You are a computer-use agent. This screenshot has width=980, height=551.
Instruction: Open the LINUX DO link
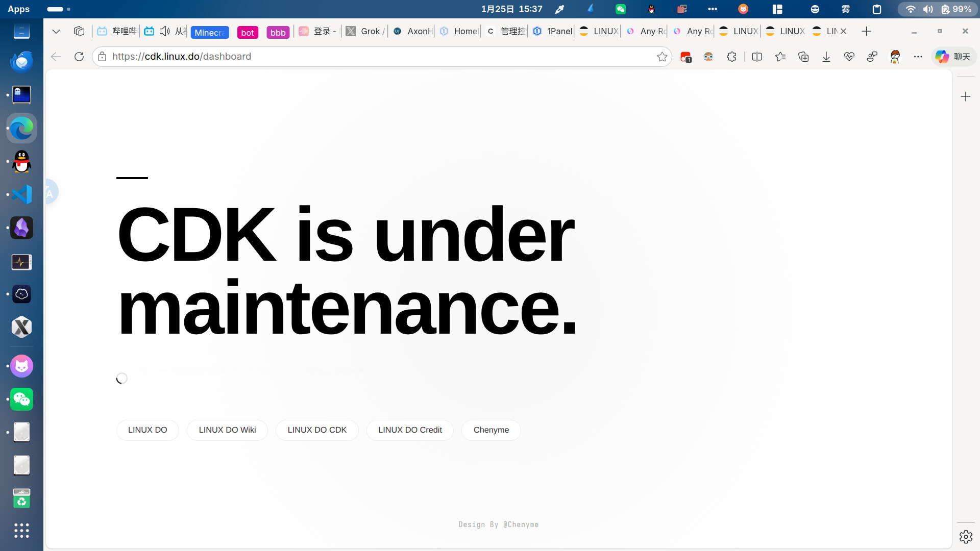point(148,430)
